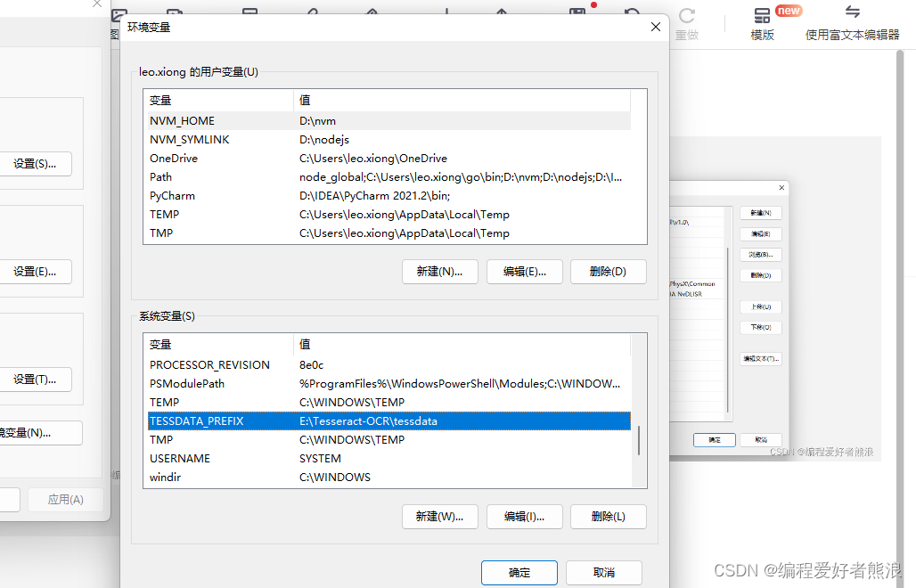The width and height of the screenshot is (916, 588).
Task: Click 新建(N)... under user variables
Action: tap(440, 272)
